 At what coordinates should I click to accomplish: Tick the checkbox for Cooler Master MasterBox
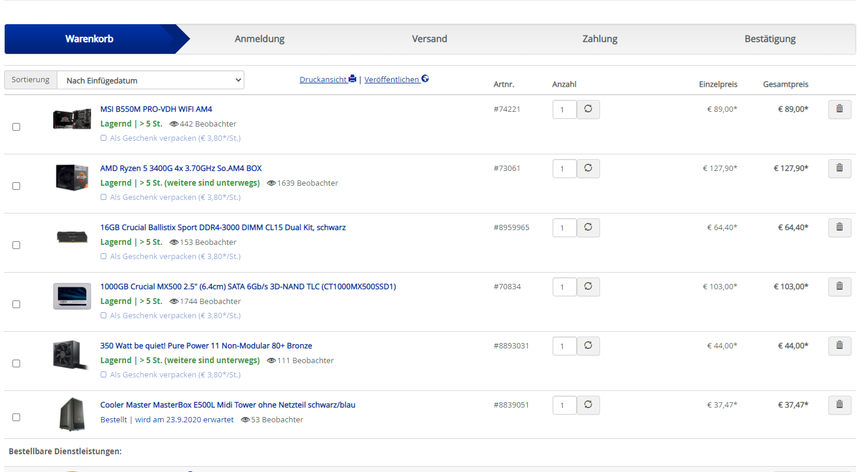click(17, 417)
